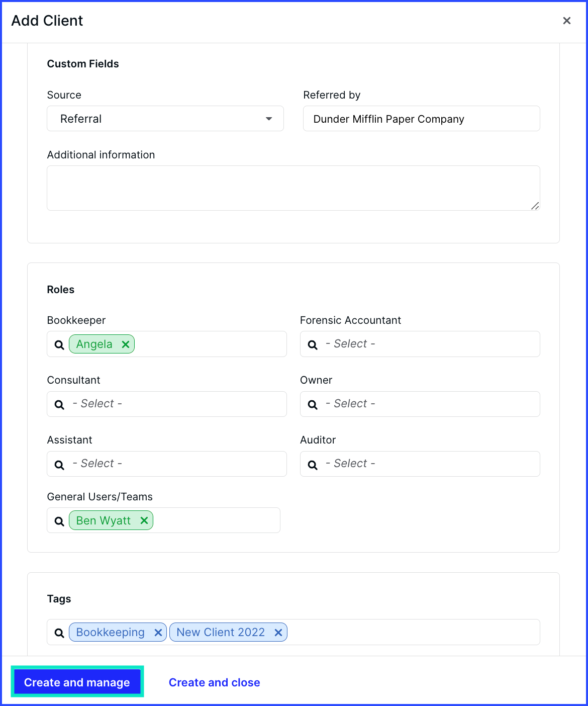588x706 pixels.
Task: Click the resize handle of Additional information
Action: point(535,206)
